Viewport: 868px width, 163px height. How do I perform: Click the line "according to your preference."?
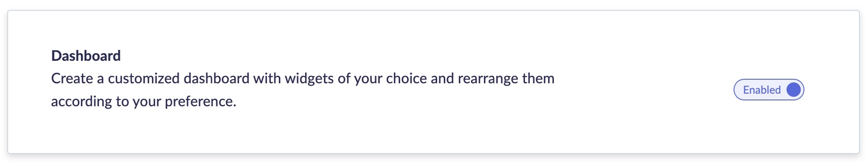pyautogui.click(x=144, y=101)
